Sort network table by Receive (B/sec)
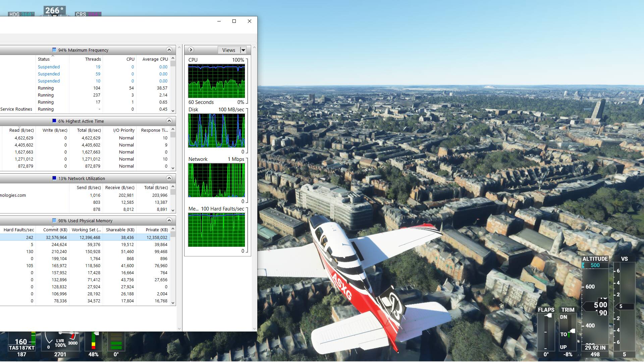 click(x=119, y=187)
